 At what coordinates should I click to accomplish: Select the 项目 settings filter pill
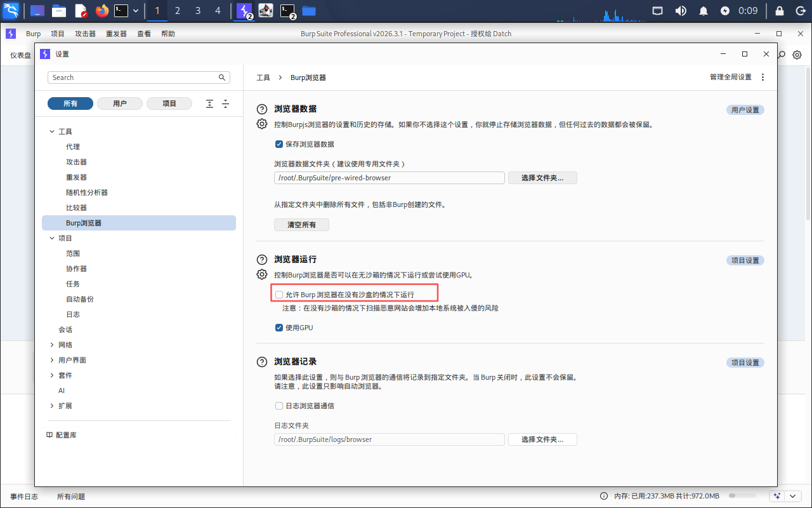(x=169, y=104)
